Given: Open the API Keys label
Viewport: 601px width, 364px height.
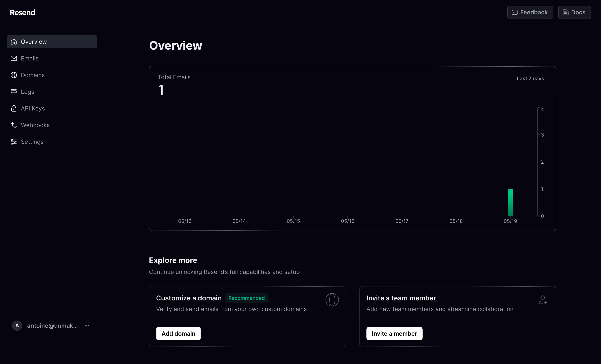Looking at the screenshot, I should pyautogui.click(x=33, y=108).
